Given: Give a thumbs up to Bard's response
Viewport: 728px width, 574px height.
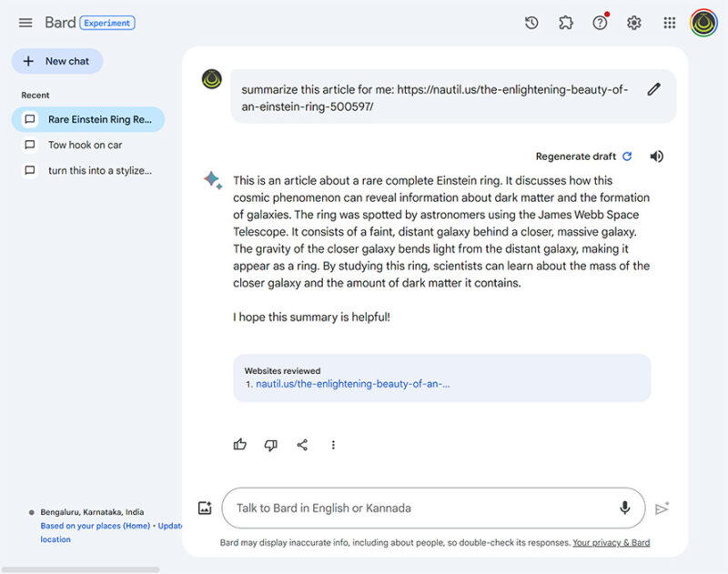Looking at the screenshot, I should point(239,445).
